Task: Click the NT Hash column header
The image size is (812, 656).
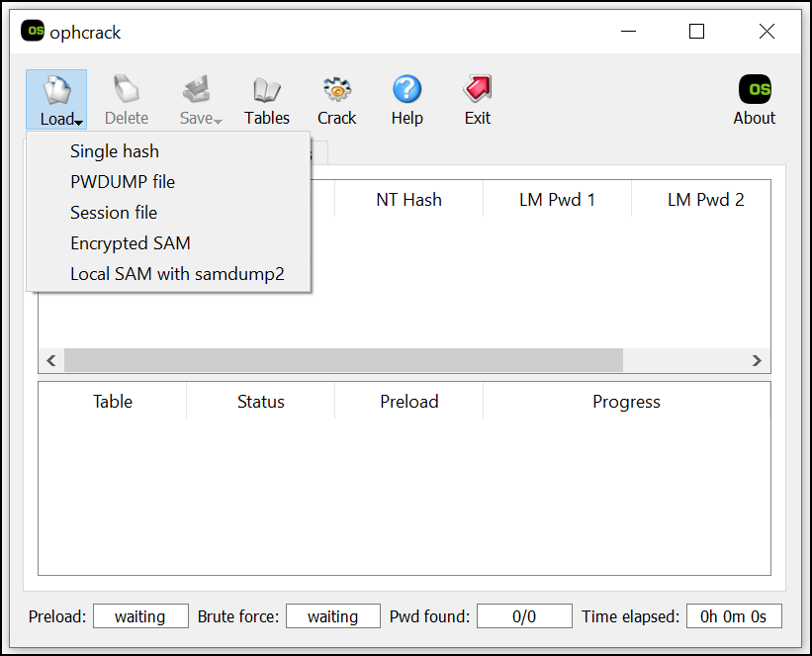Action: [409, 200]
